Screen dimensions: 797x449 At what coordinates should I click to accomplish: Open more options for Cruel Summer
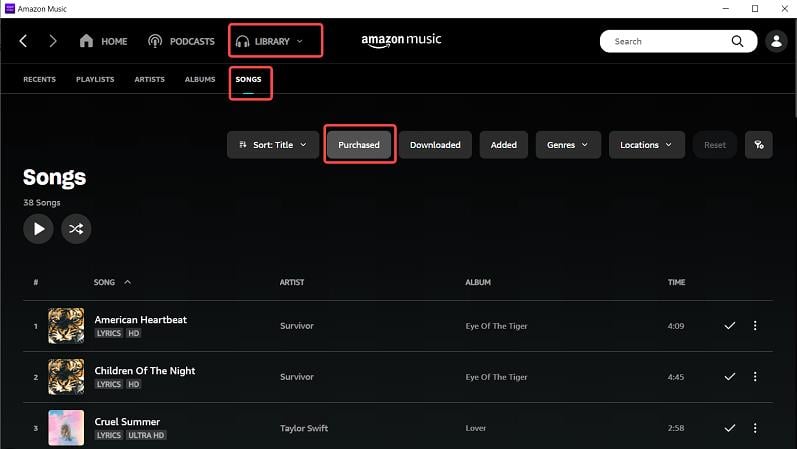(755, 428)
